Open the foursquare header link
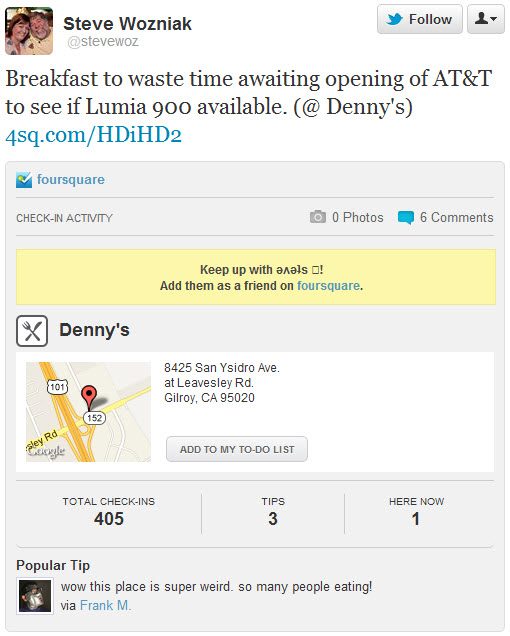Image resolution: width=510 pixels, height=636 pixels. click(71, 179)
